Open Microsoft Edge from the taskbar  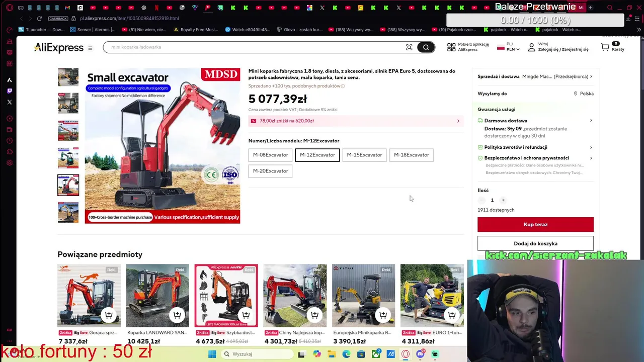[x=346, y=354]
